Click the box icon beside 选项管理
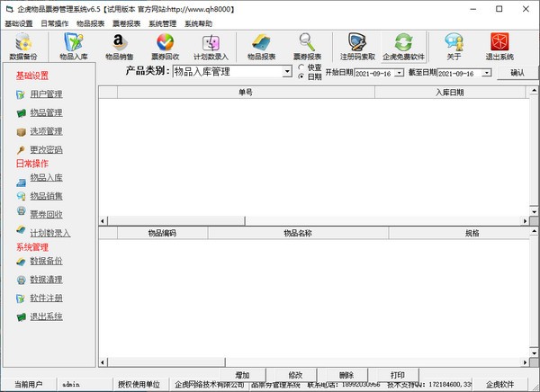The width and height of the screenshot is (540, 392). point(21,132)
